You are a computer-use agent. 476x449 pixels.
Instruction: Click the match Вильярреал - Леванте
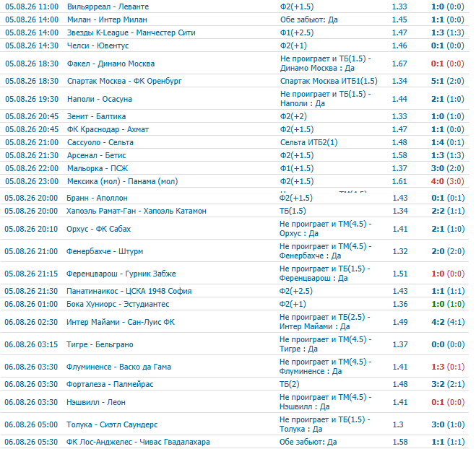pyautogui.click(x=108, y=6)
